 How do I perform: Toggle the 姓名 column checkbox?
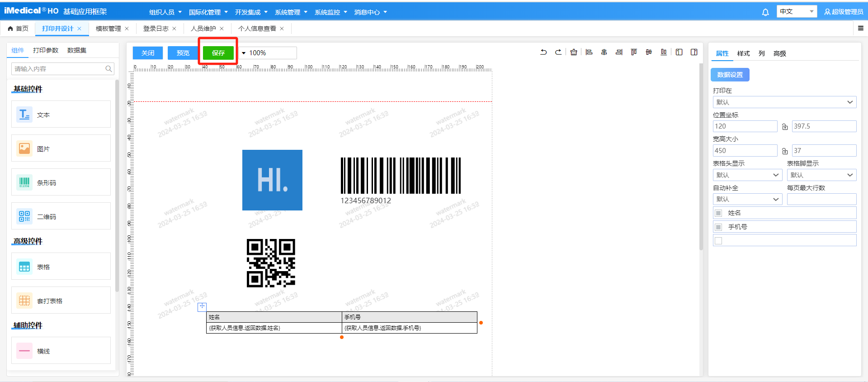tap(718, 213)
